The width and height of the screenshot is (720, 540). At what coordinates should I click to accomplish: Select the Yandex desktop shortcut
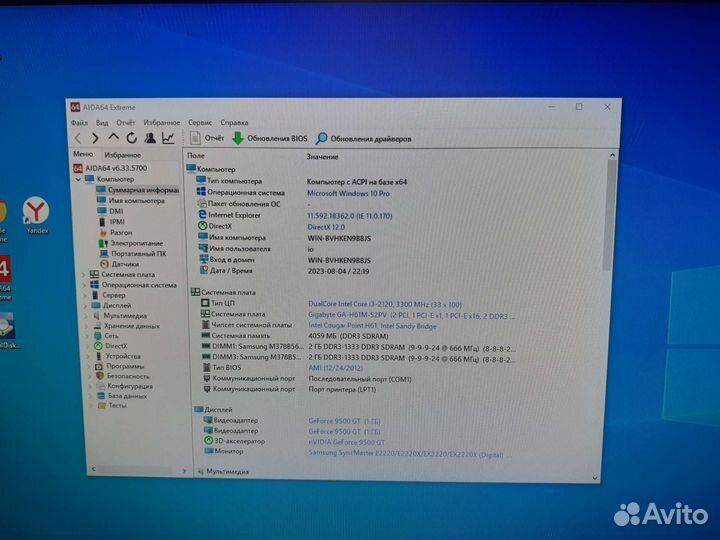point(36,215)
